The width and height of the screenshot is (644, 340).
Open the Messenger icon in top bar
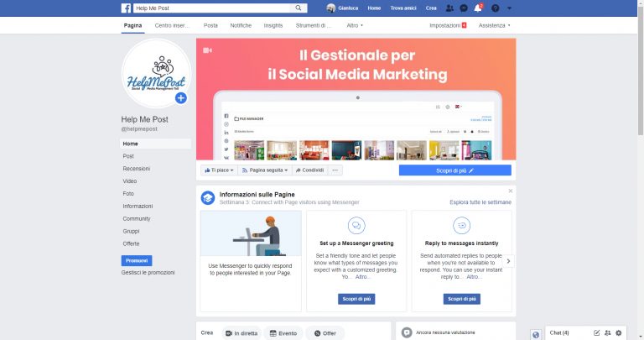[x=464, y=8]
